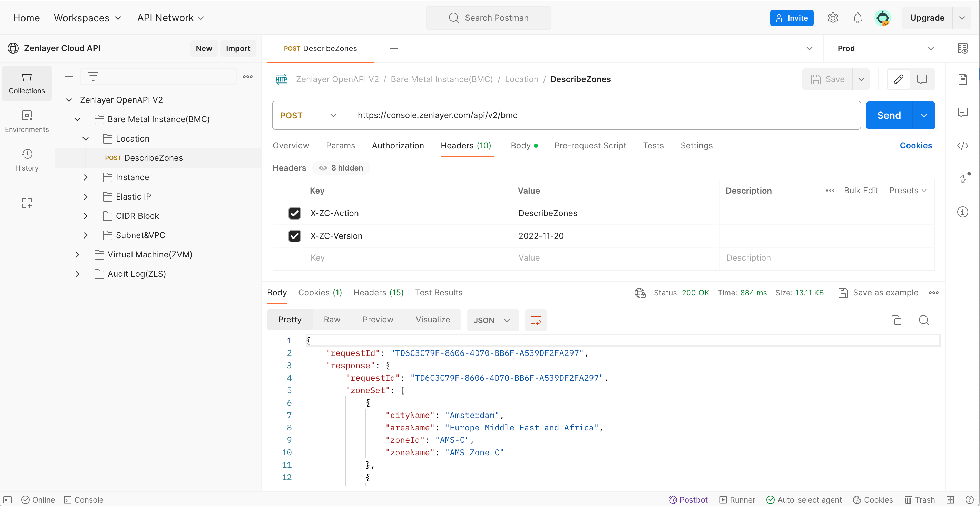The height and width of the screenshot is (506, 980).
Task: Show the 8 hidden headers
Action: 341,168
